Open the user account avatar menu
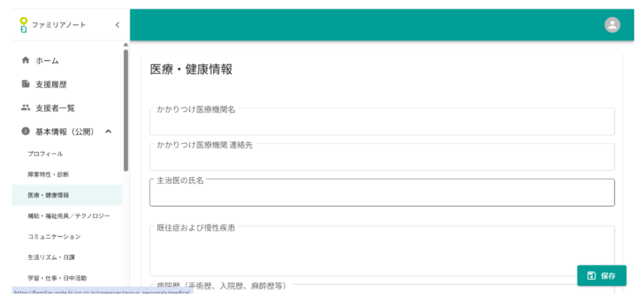This screenshot has width=644, height=300. coord(612,25)
